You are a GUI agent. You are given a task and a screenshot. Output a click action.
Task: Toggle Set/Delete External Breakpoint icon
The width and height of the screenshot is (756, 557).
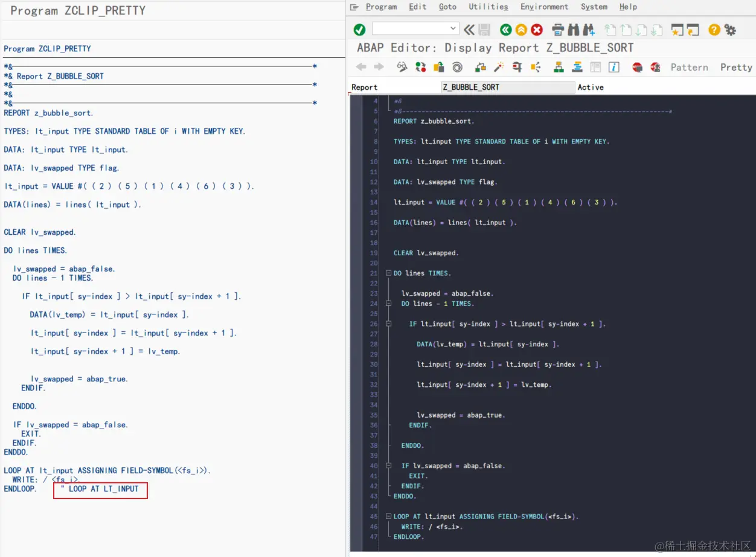[655, 67]
